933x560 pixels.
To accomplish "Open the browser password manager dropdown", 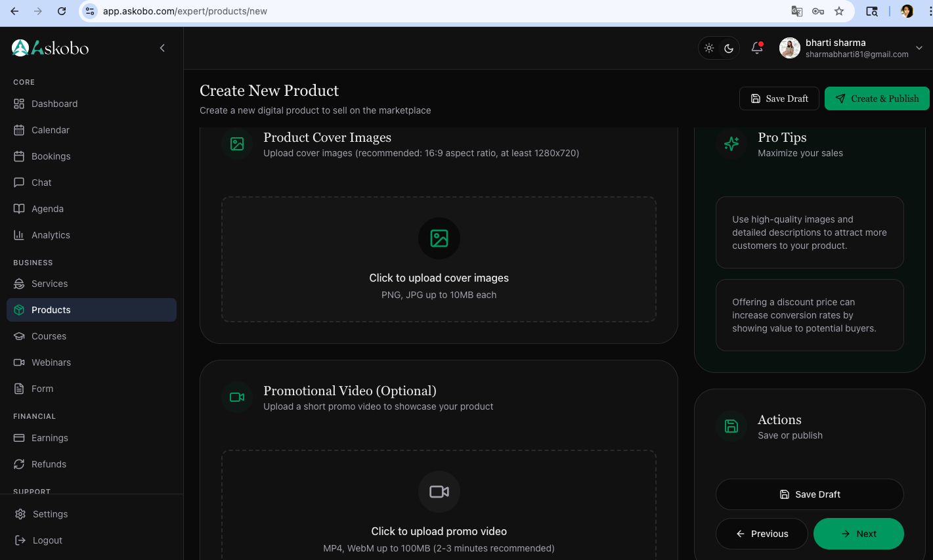I will (x=818, y=11).
